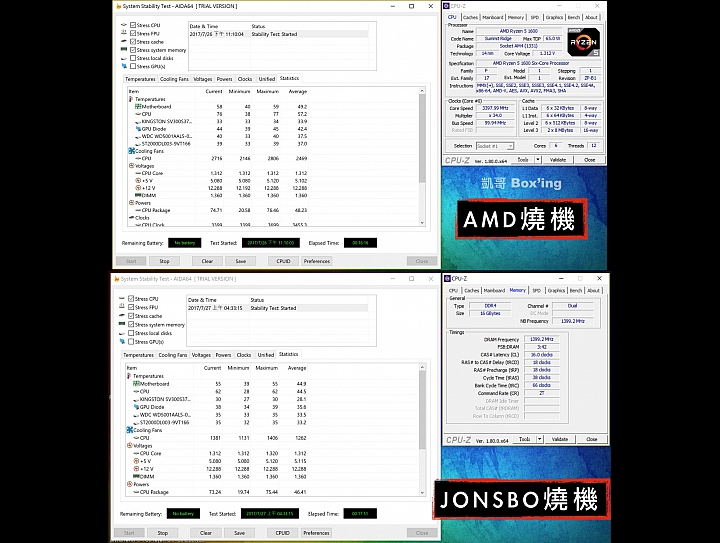The image size is (720, 543).
Task: Click the Motherboard icon in the 7/26 AIDA64 statistics
Action: click(x=138, y=106)
